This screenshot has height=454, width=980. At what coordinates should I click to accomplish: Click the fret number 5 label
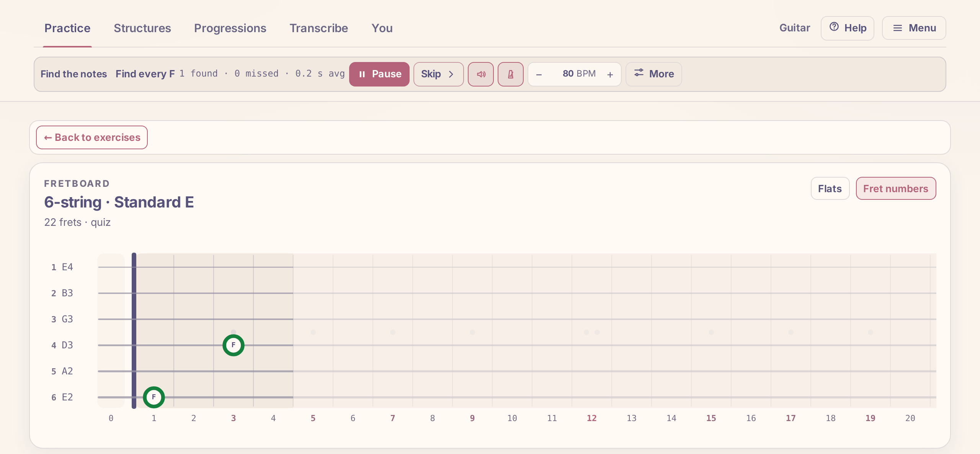pyautogui.click(x=313, y=418)
